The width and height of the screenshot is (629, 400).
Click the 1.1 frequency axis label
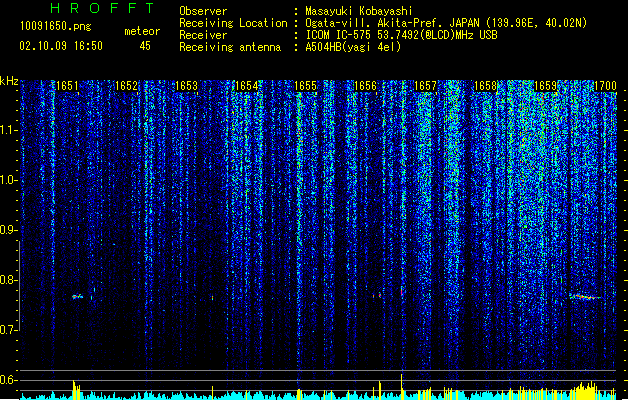click(x=9, y=130)
